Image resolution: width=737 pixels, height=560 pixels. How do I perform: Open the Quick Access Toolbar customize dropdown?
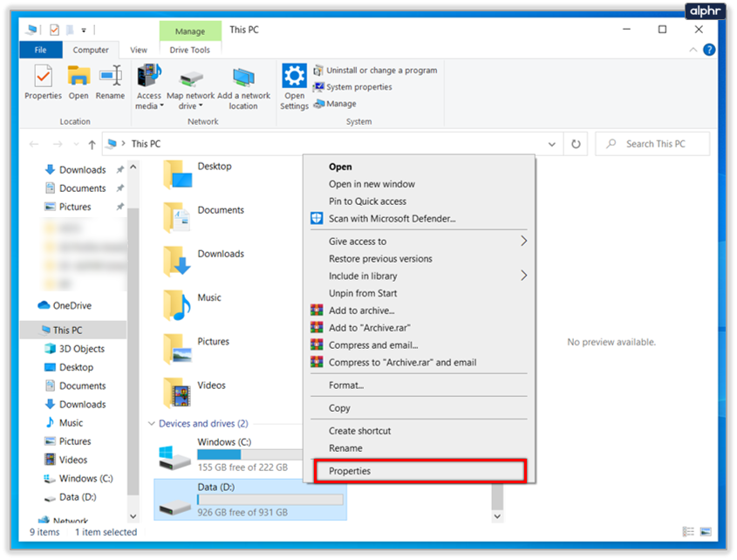(x=84, y=31)
